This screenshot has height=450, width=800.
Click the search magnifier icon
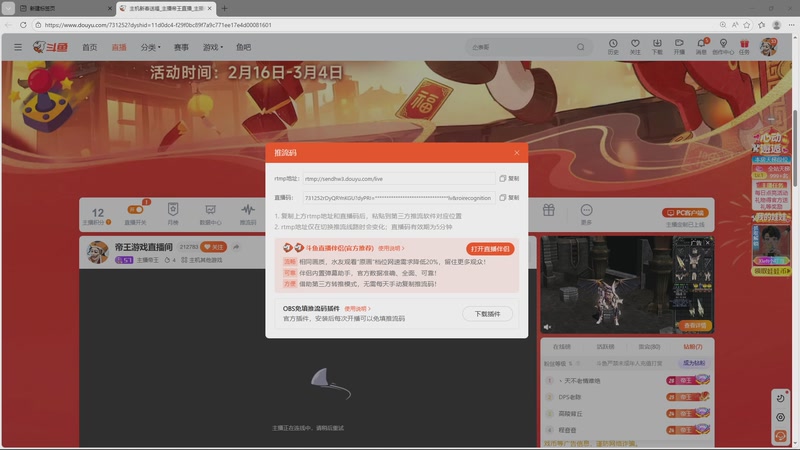click(x=581, y=47)
